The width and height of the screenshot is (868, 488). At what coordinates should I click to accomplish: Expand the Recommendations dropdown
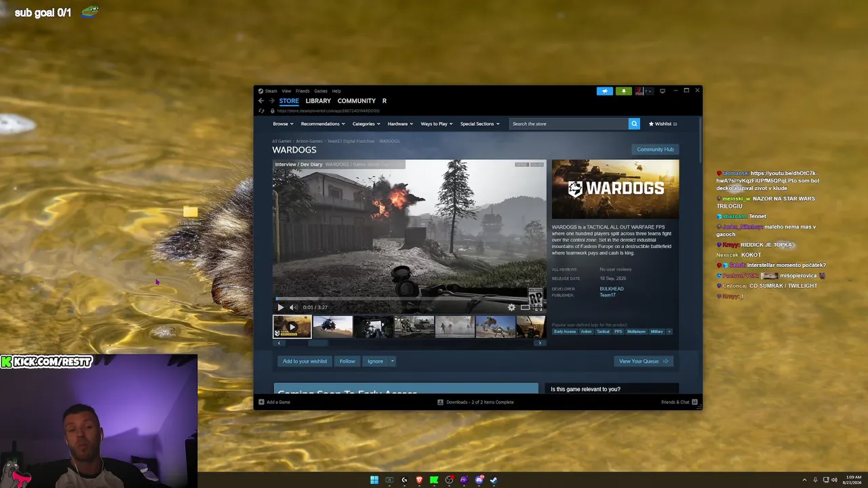click(x=323, y=124)
